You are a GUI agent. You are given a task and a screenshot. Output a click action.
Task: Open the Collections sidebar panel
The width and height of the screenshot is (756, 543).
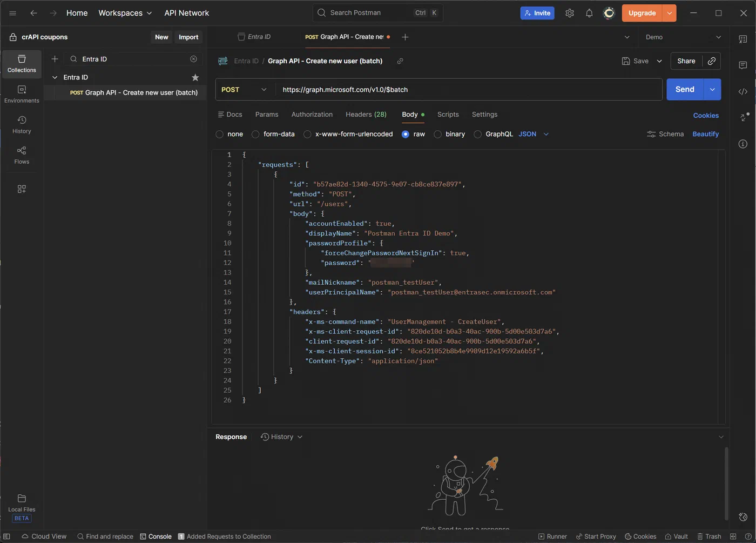(22, 64)
